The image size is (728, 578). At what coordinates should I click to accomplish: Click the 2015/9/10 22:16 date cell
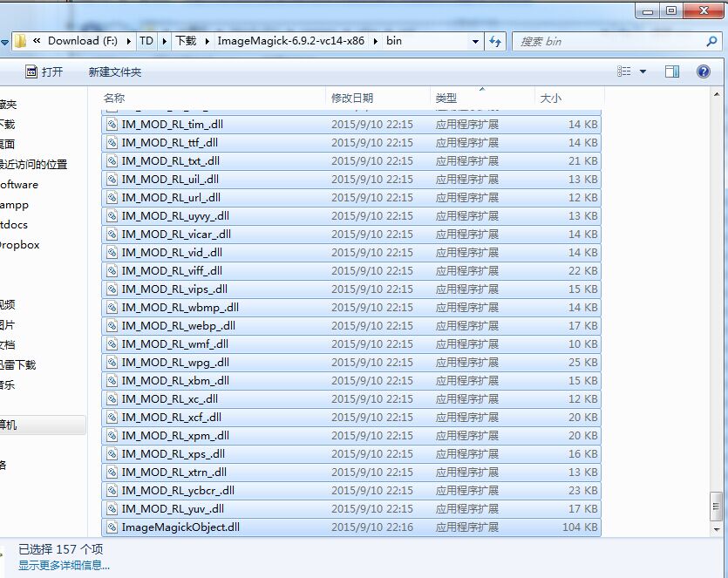[x=372, y=527]
